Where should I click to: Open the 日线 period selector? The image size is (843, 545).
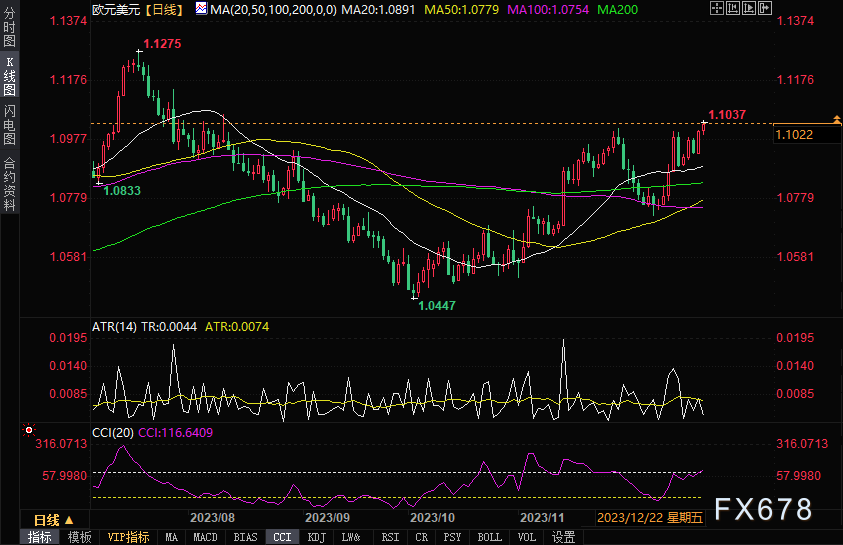click(x=53, y=520)
